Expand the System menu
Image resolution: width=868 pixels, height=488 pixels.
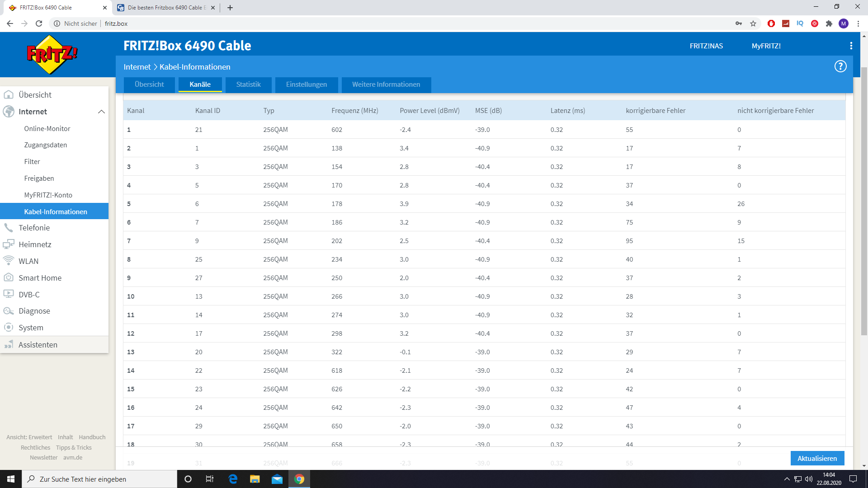point(31,328)
